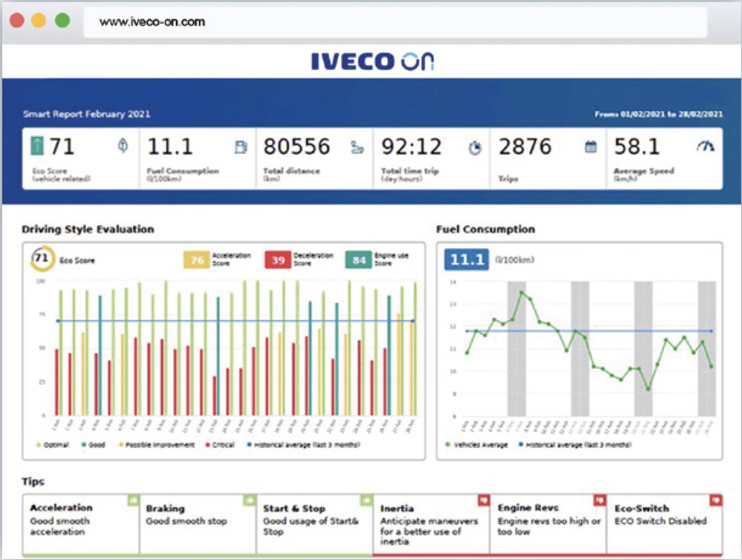Open the Inertia tip card
Viewport: 742px width, 560px height.
coord(432,524)
